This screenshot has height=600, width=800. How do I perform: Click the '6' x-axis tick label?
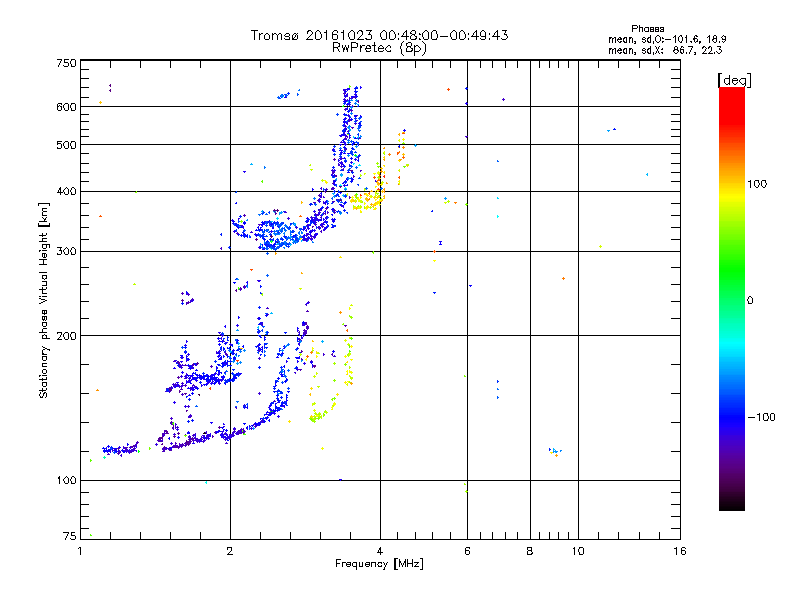tap(467, 551)
